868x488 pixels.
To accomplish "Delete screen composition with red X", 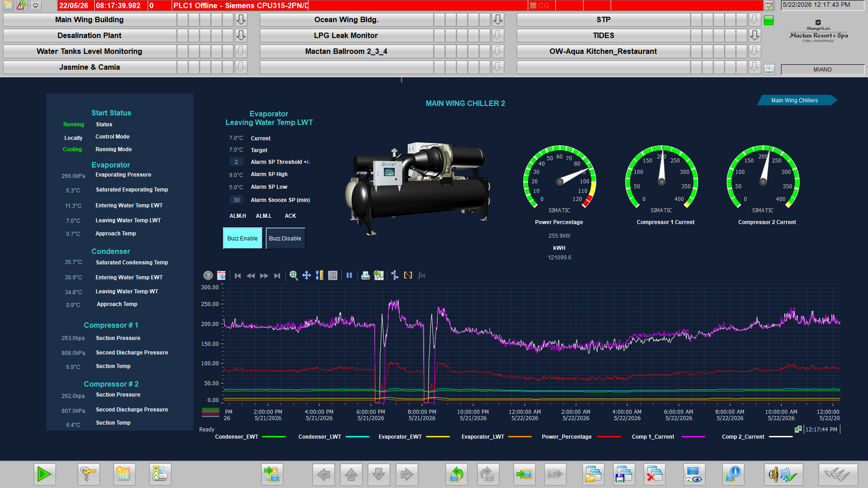I will tap(655, 474).
